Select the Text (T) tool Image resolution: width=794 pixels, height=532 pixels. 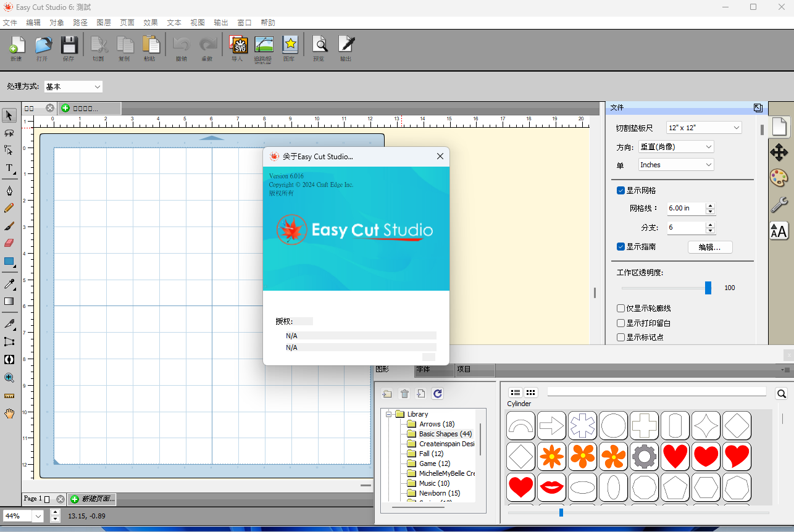pos(9,168)
